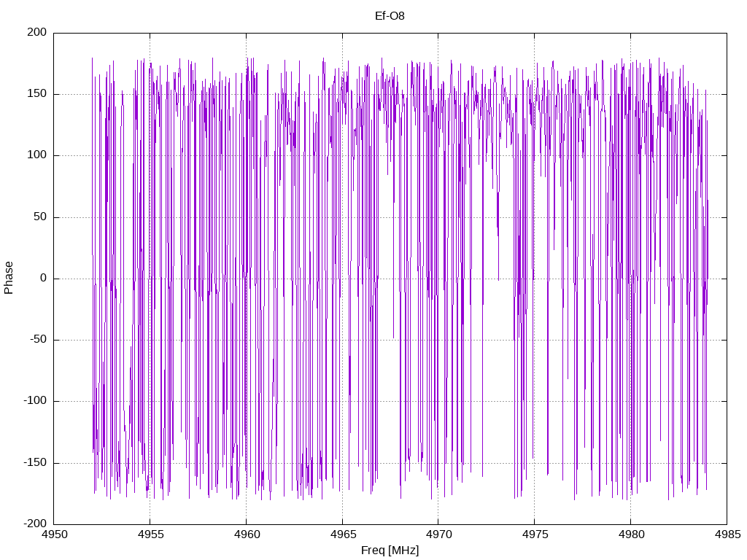
Task: Click the 4975 x-axis tick label
Action: 535,534
